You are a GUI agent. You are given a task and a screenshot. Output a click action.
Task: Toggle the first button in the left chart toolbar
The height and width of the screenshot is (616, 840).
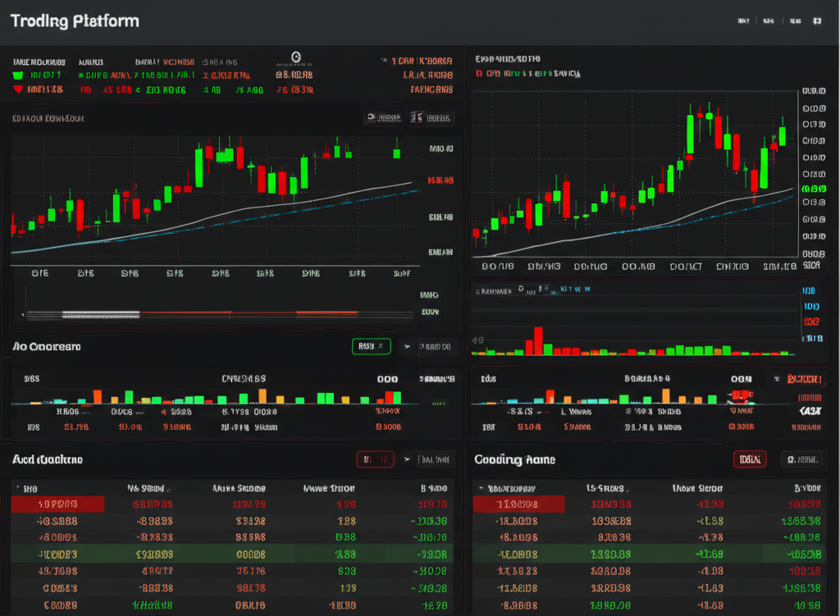383,118
